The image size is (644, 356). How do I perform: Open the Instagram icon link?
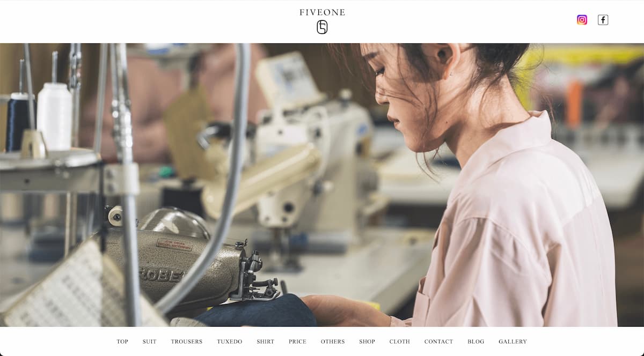tap(582, 20)
